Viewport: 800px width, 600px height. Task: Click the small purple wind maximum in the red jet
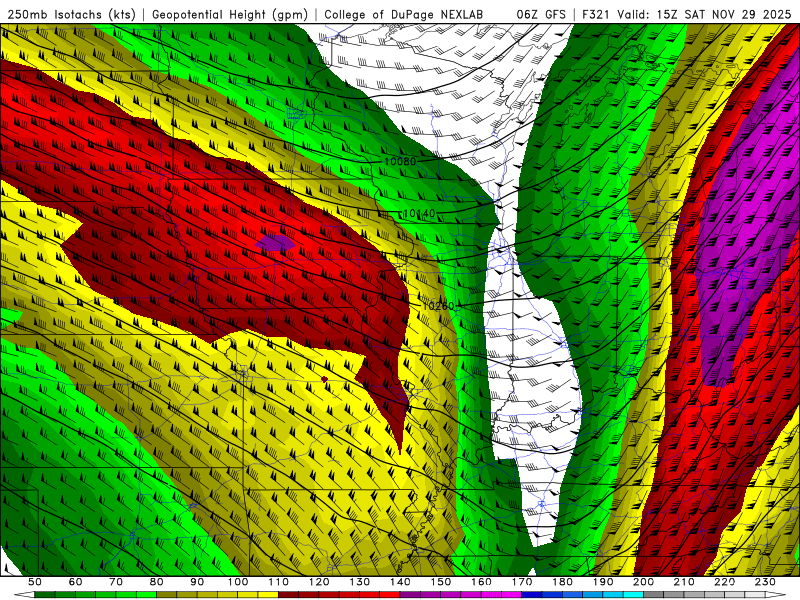(274, 242)
